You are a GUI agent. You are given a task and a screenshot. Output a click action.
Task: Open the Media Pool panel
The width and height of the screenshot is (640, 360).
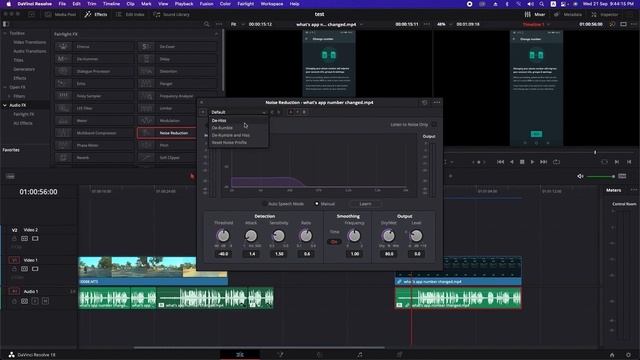click(x=60, y=14)
